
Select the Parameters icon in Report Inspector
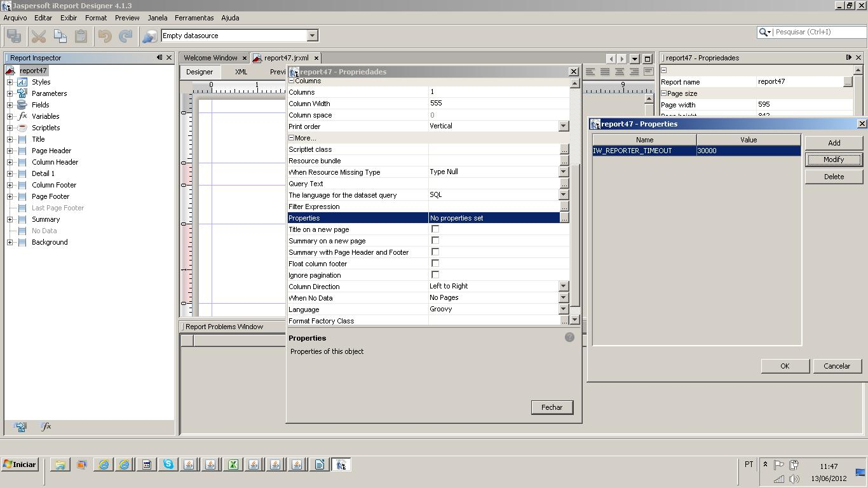(22, 93)
